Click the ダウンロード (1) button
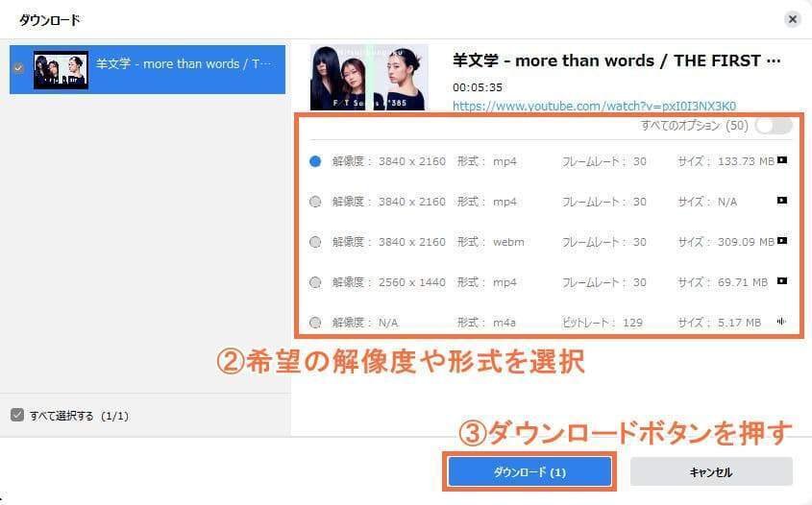 (x=529, y=472)
